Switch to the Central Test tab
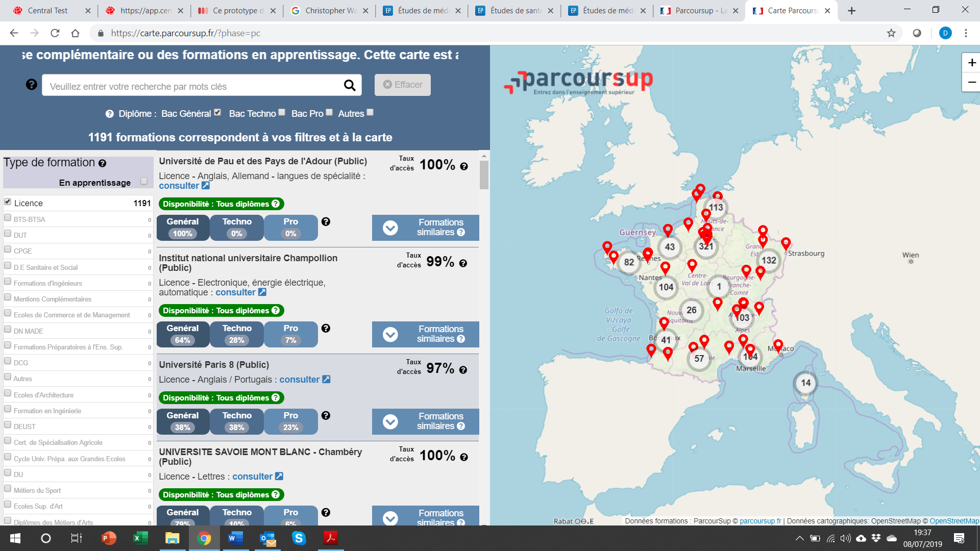The height and width of the screenshot is (551, 980). [47, 11]
